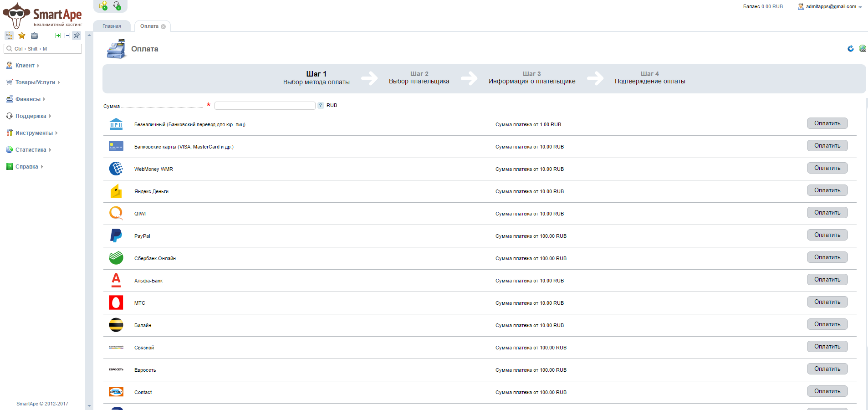Collapse all menu items with minus icon
The width and height of the screenshot is (868, 410).
point(67,36)
